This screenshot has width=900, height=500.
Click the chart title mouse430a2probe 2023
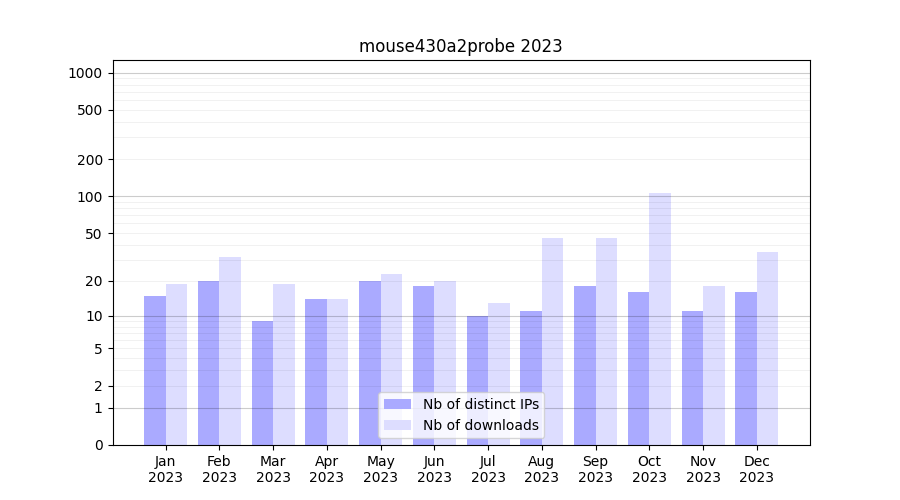coord(460,46)
